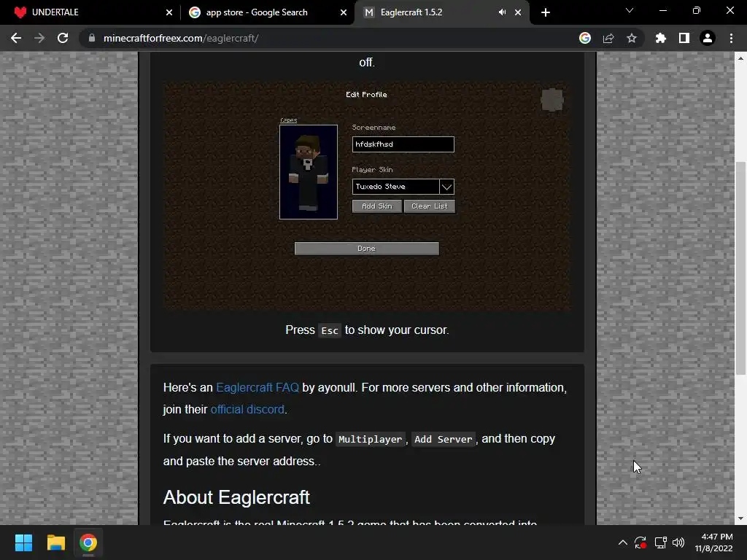Click the Edit Profile title
This screenshot has width=747, height=560.
366,94
